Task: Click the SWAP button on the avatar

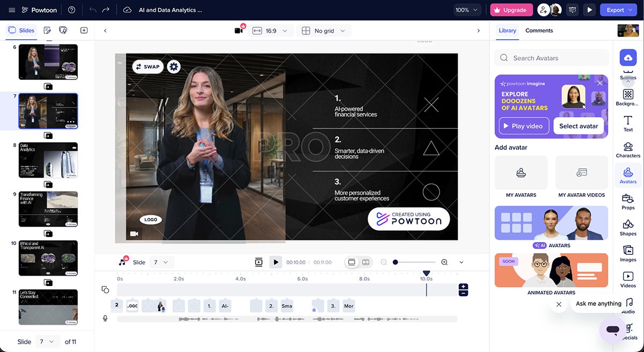Action: (148, 67)
